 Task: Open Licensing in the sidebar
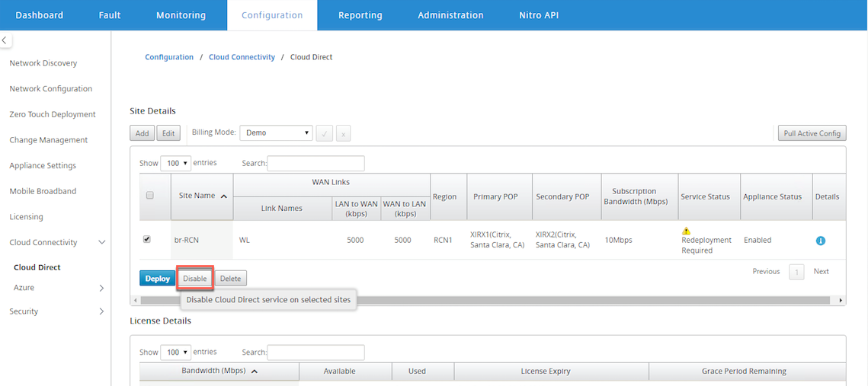point(26,217)
